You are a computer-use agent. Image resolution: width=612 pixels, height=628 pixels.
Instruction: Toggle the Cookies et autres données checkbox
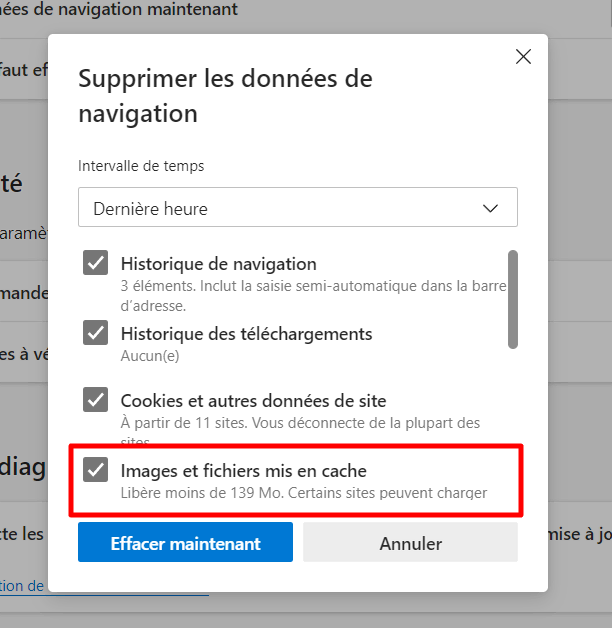click(x=96, y=400)
